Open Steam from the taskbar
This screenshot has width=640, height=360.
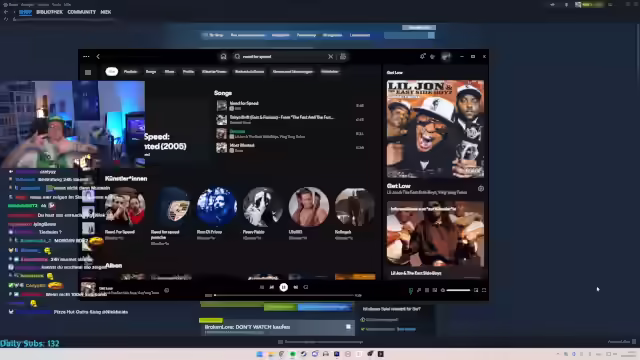point(304,354)
